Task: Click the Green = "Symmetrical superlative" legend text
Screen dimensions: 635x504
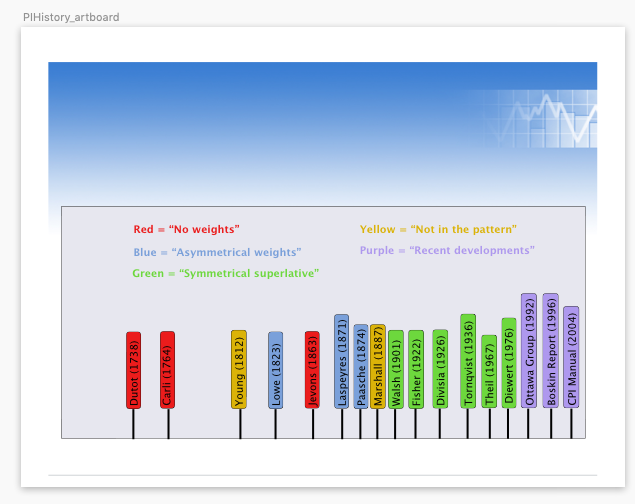Action: coord(226,273)
